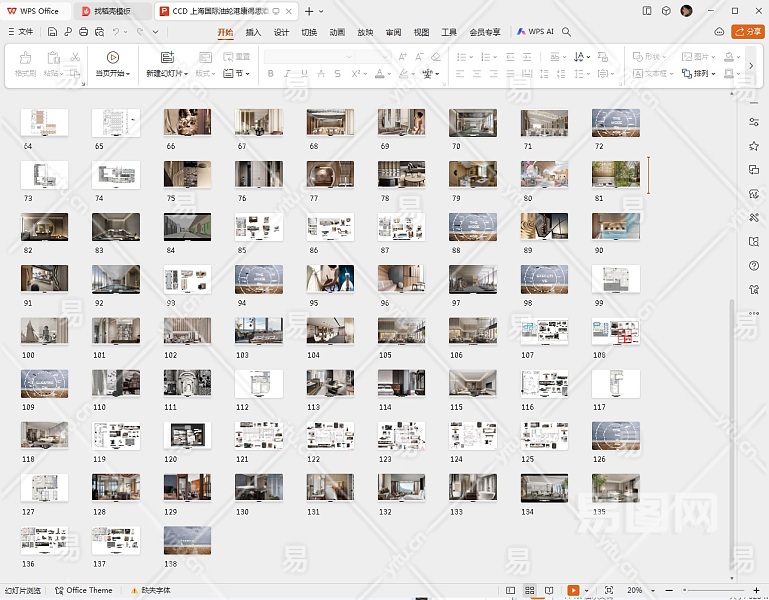Screen dimensions: 769x600
Task: Switch to the 设计 ribbon tab
Action: pos(281,32)
